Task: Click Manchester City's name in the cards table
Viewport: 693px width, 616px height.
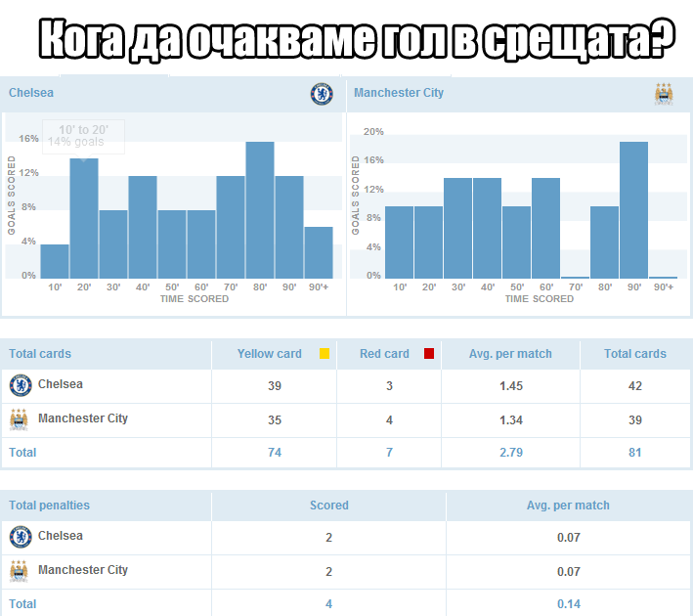Action: 83,418
